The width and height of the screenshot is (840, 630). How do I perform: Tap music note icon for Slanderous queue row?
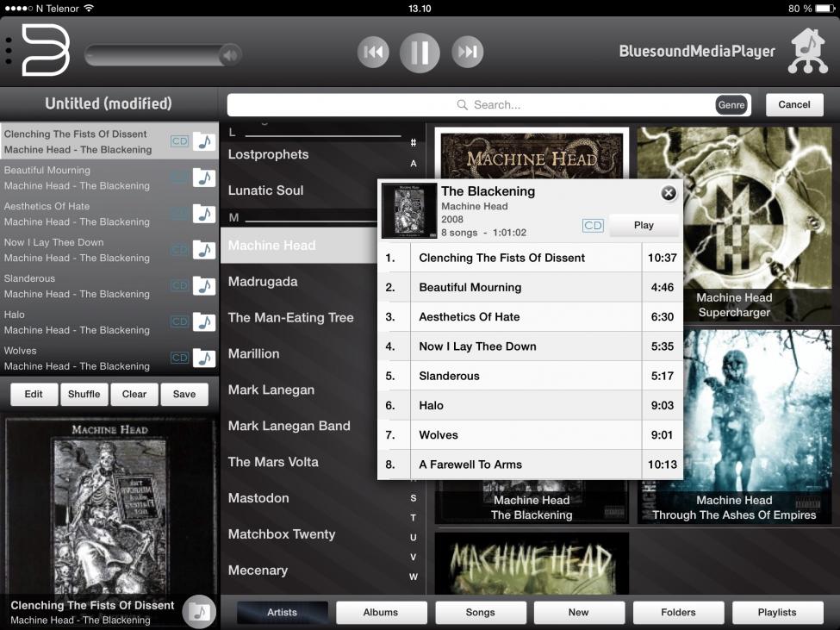point(204,286)
